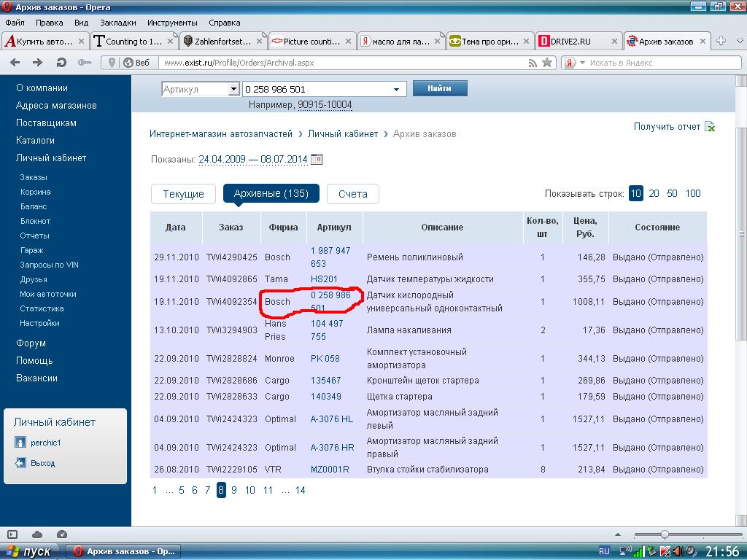Open the Windows Пуск start button
This screenshot has width=747, height=560.
(29, 551)
